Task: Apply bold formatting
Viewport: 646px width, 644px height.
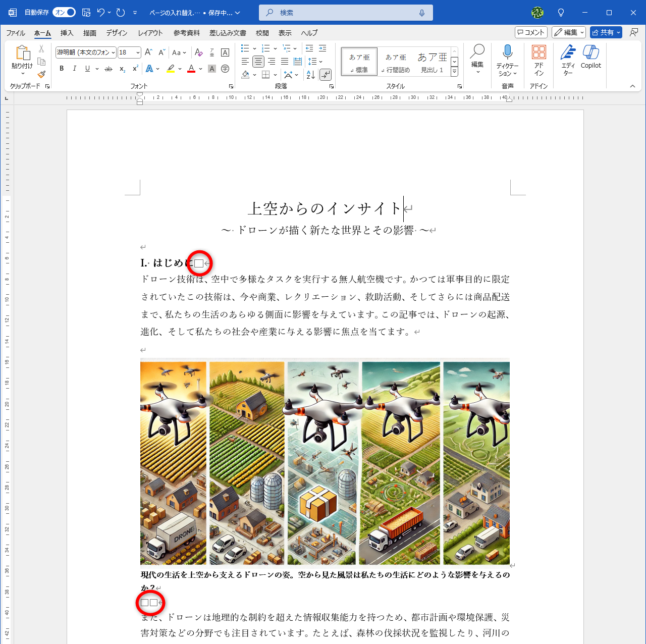Action: coord(61,69)
